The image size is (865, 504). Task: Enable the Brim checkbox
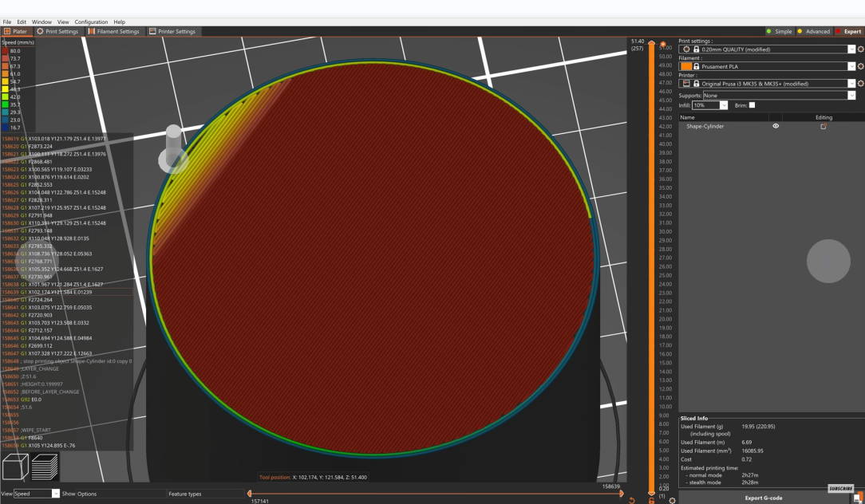[752, 104]
